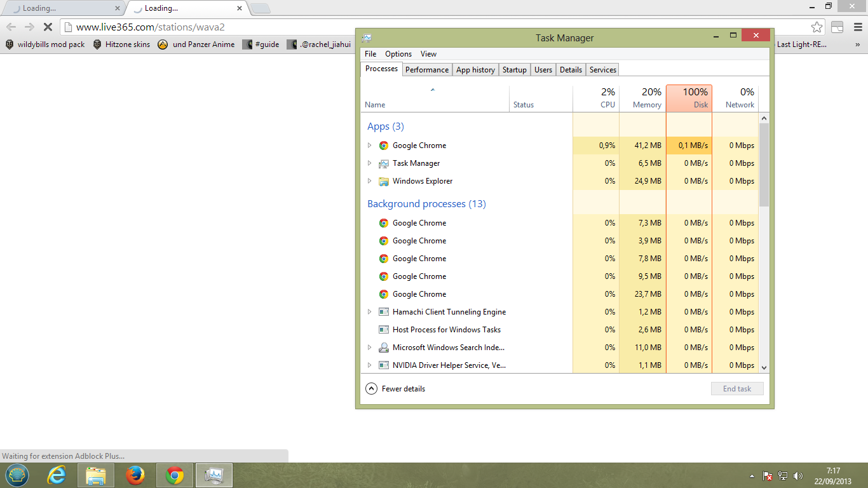Stop page loading with the X button
Image resolution: width=868 pixels, height=488 pixels.
point(47,27)
